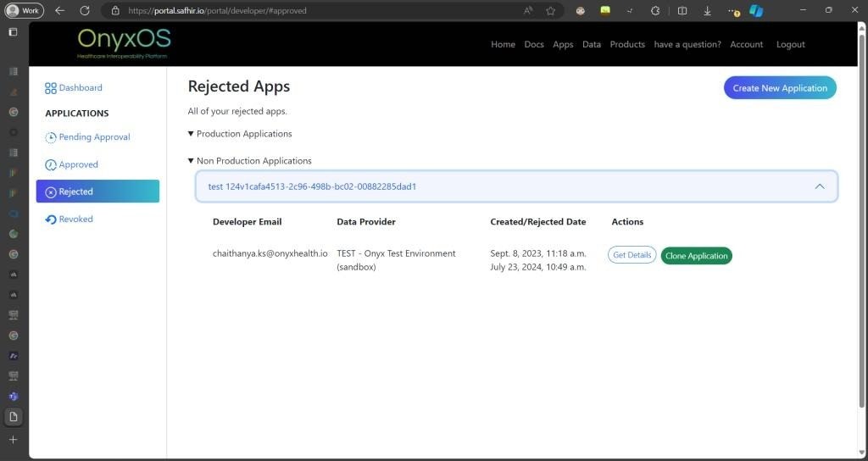This screenshot has height=461, width=868.
Task: Click the Approved checkmark icon
Action: (51, 164)
